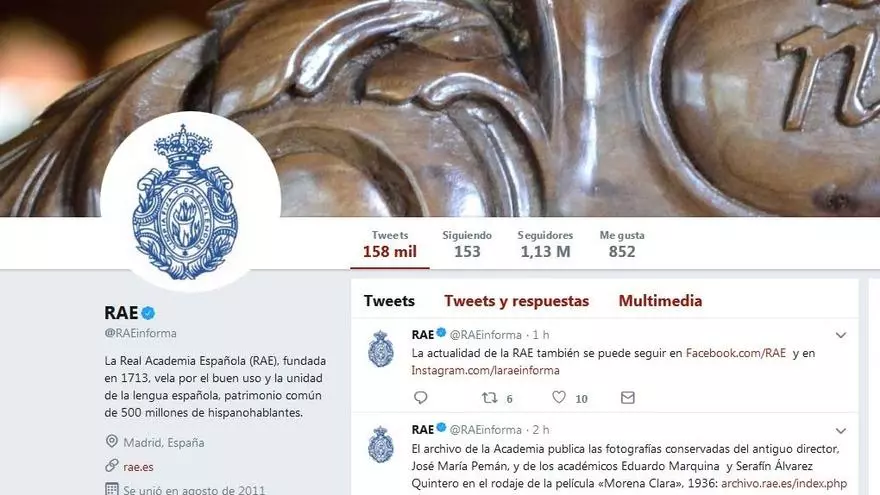Open RAE avatar on the first tweet
Screen dimensions: 880x495
pos(381,349)
